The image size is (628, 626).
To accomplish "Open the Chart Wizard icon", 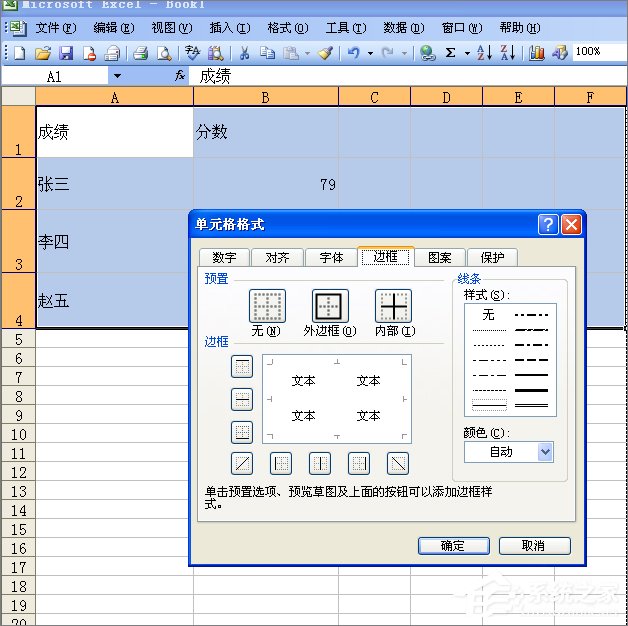I will pos(537,52).
